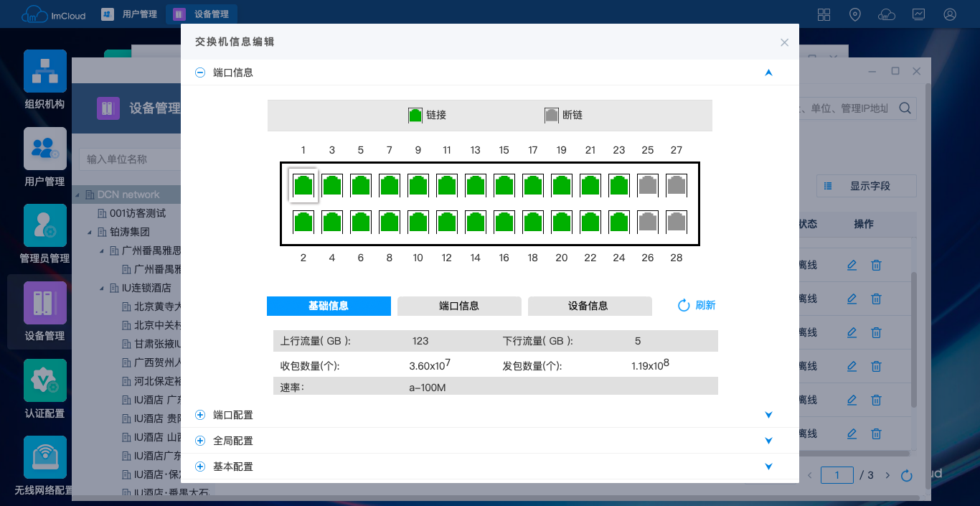Click the edit pencil icon in first row
This screenshot has height=506, width=980.
pyautogui.click(x=852, y=265)
